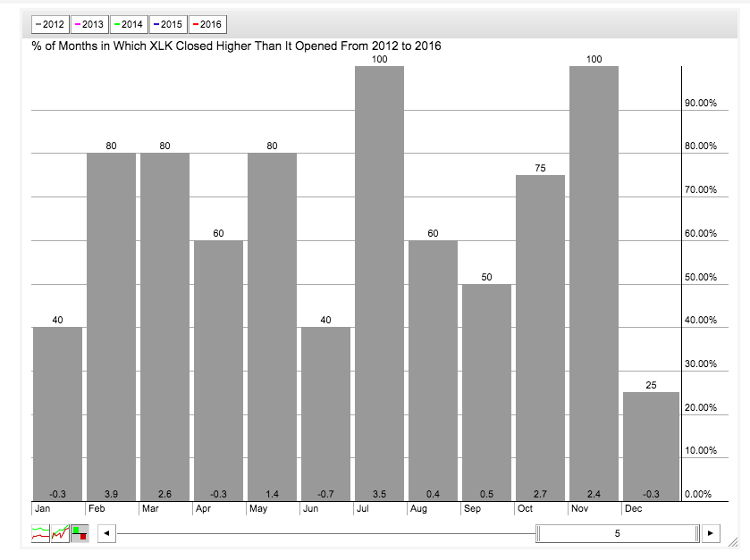Click the March bar labeled 80
This screenshot has width=750, height=560.
pyautogui.click(x=164, y=327)
